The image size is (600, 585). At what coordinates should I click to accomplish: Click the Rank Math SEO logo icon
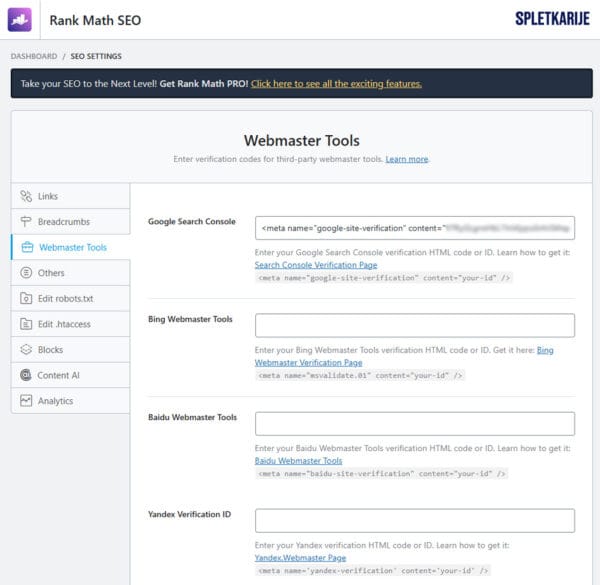(20, 20)
